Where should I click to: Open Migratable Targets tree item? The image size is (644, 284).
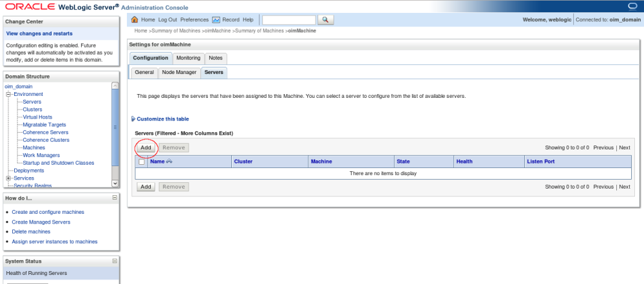click(44, 124)
